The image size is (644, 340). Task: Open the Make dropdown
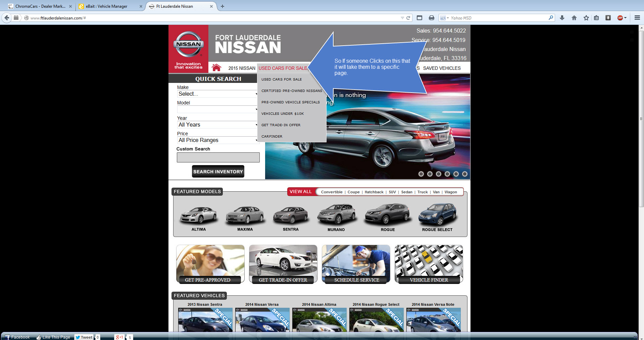pos(217,94)
